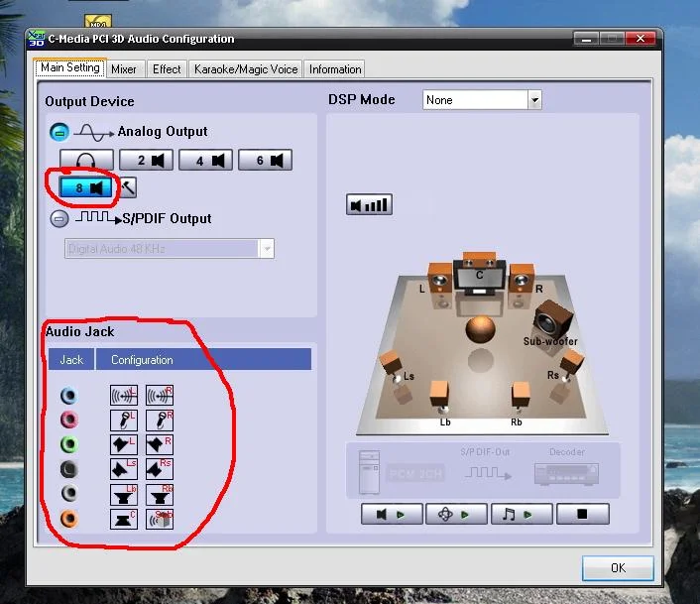Click Ls surround speaker in room
Image resolution: width=700 pixels, height=604 pixels.
(x=391, y=365)
